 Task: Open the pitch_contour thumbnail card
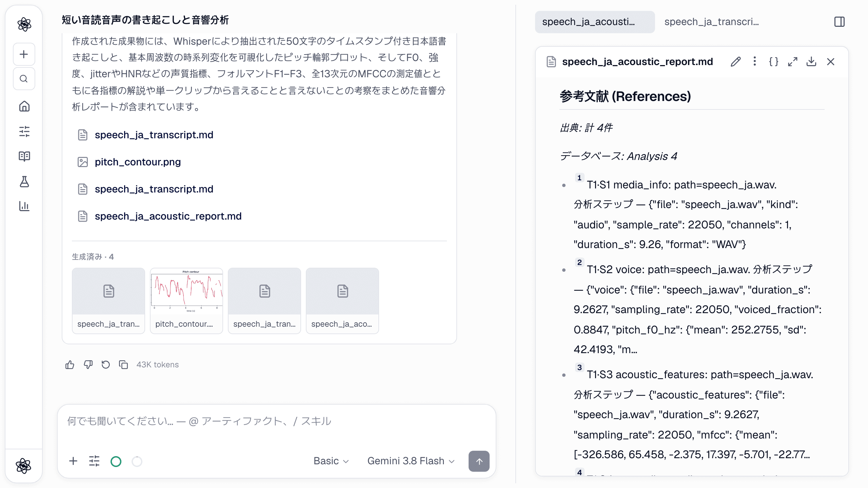[x=186, y=301]
